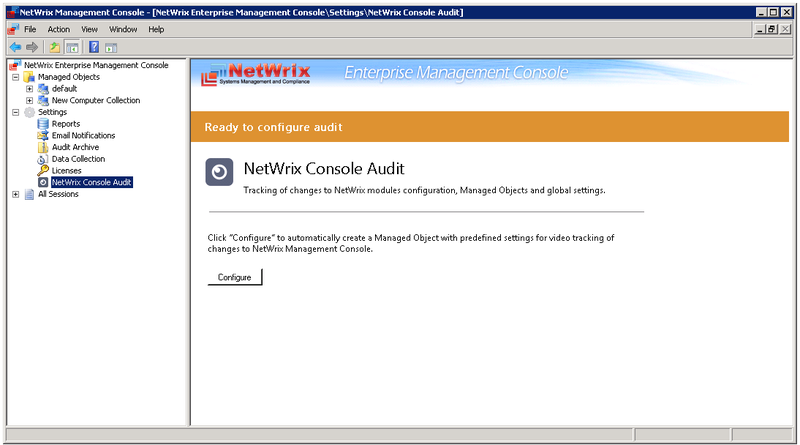800x445 pixels.
Task: Click 'Enterprise Management Console' banner text
Action: tap(456, 73)
